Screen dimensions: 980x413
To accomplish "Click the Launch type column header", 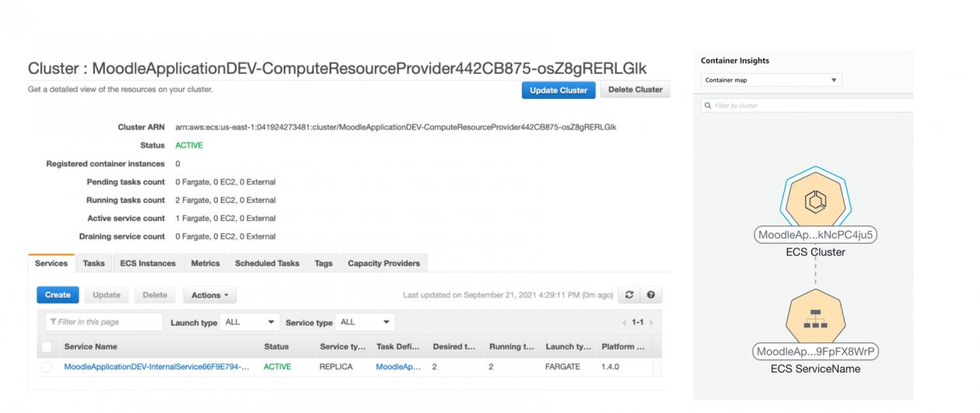I will tap(568, 347).
